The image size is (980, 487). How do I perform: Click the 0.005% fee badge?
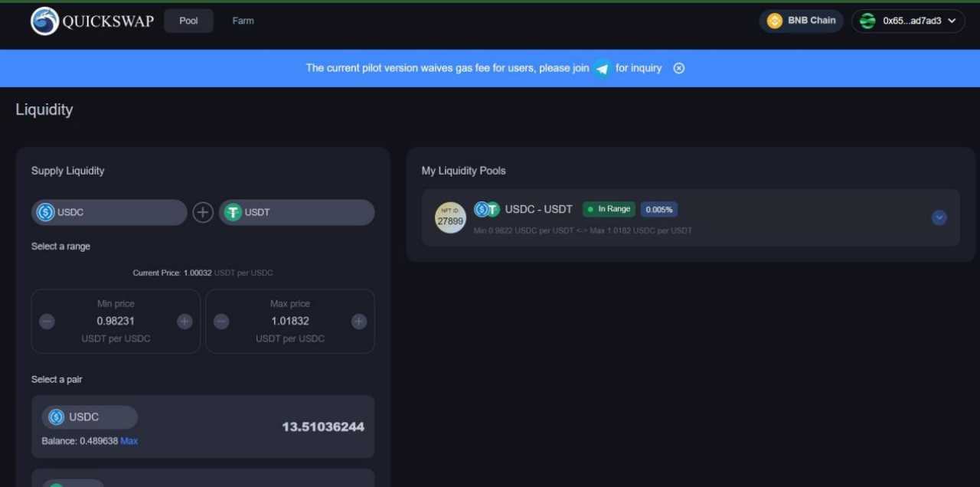point(659,209)
